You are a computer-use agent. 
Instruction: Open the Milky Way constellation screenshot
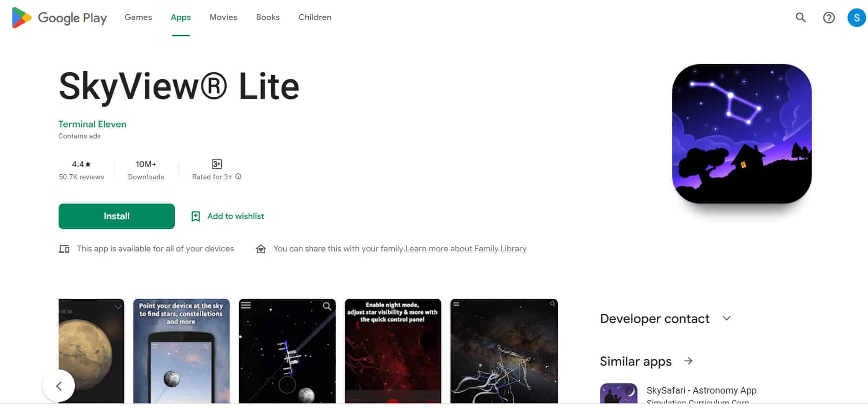tap(504, 351)
